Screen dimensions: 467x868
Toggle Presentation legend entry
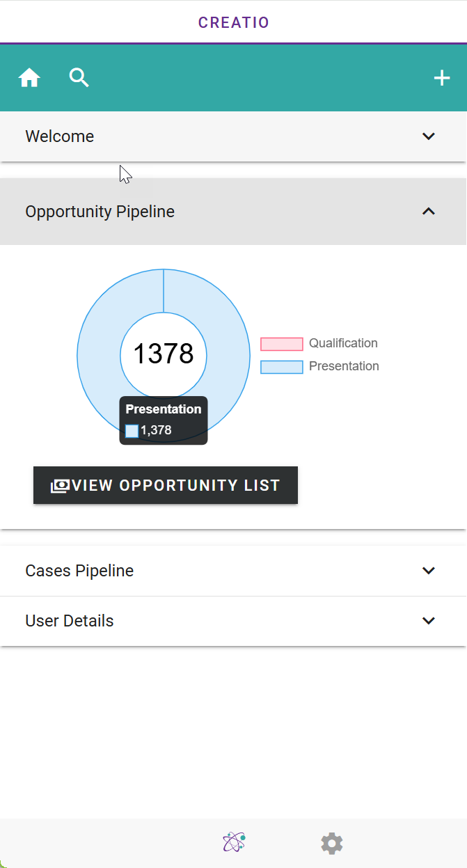click(320, 366)
